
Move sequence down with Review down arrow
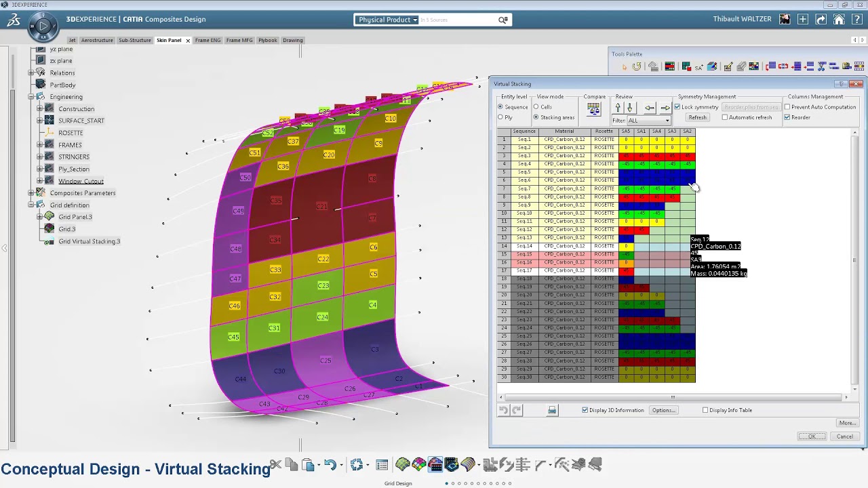point(630,108)
